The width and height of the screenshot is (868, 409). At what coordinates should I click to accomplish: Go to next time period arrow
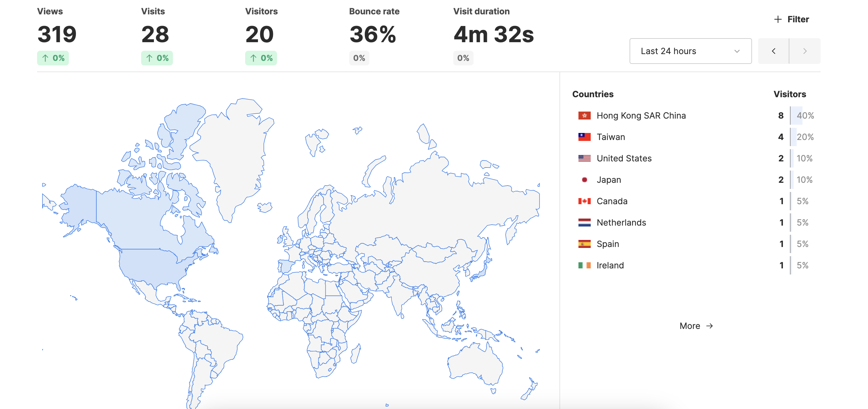(x=805, y=51)
